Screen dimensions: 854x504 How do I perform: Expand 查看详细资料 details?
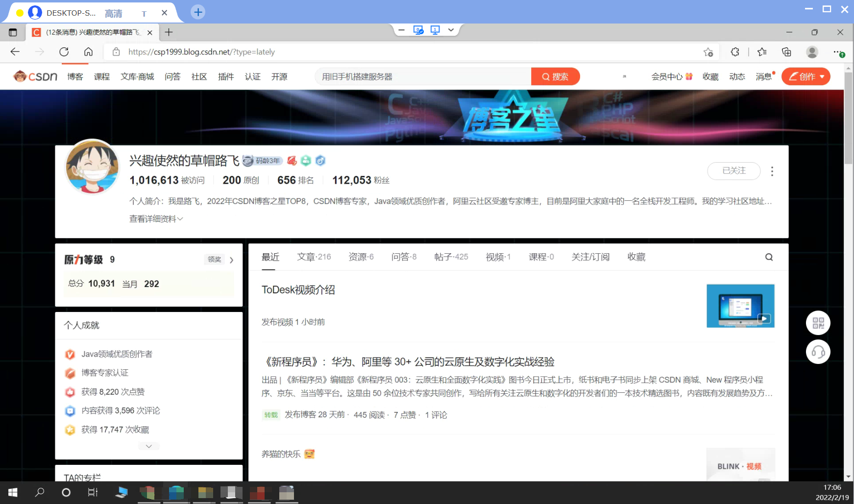click(156, 219)
